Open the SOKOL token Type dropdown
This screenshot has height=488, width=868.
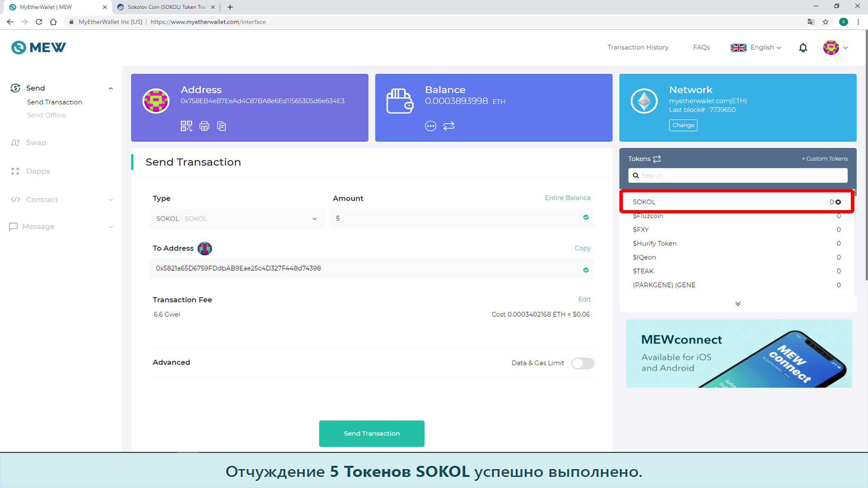click(x=237, y=219)
